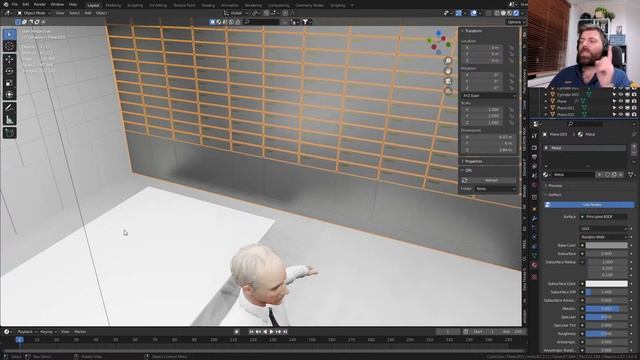Select the Cursor tool in toolbar

click(9, 46)
